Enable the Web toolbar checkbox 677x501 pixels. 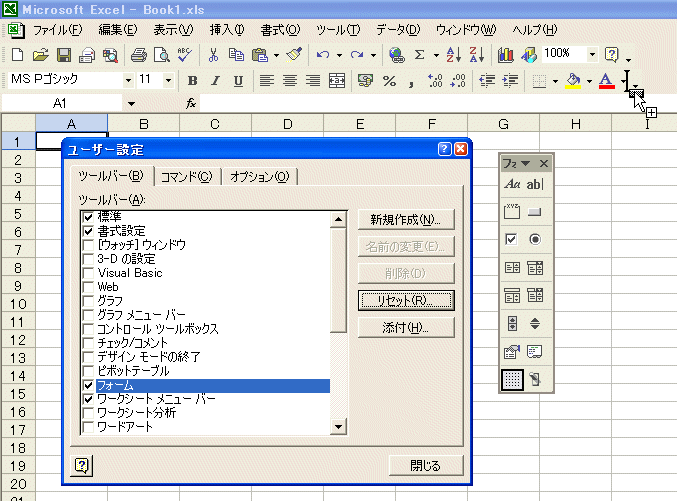coord(88,287)
